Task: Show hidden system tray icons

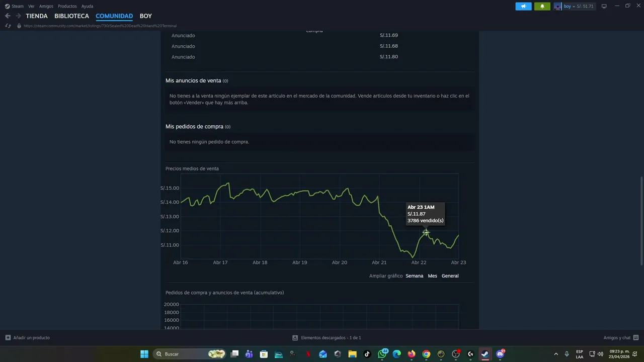Action: (x=556, y=354)
